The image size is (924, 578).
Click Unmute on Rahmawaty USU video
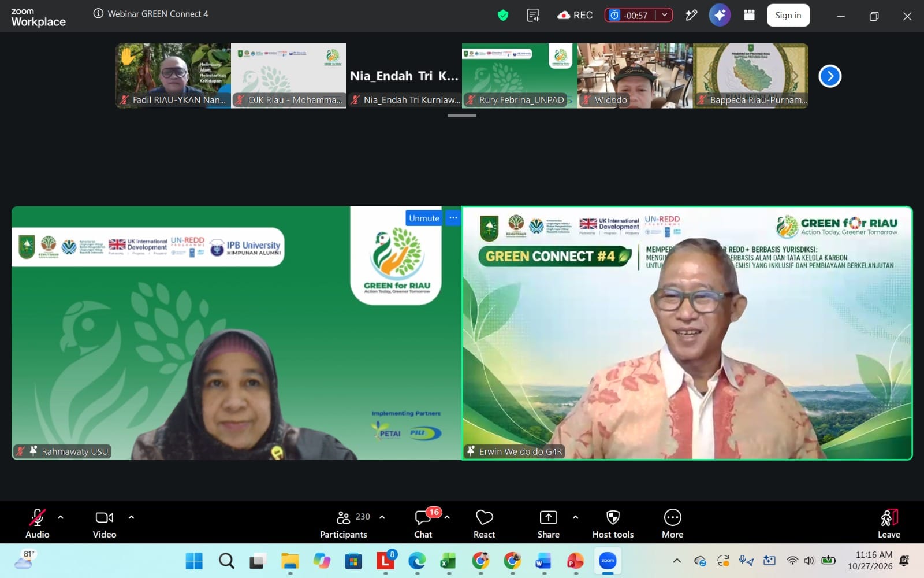[424, 218]
